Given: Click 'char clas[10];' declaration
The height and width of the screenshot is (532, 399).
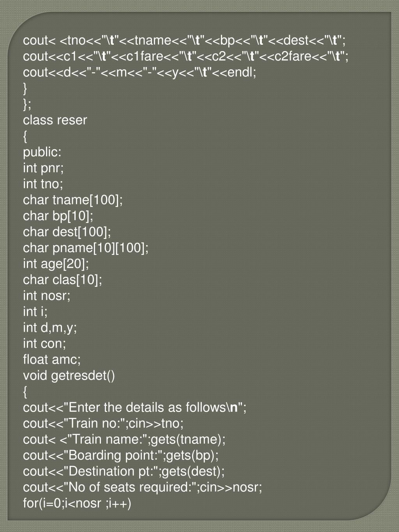Looking at the screenshot, I should click(63, 280).
